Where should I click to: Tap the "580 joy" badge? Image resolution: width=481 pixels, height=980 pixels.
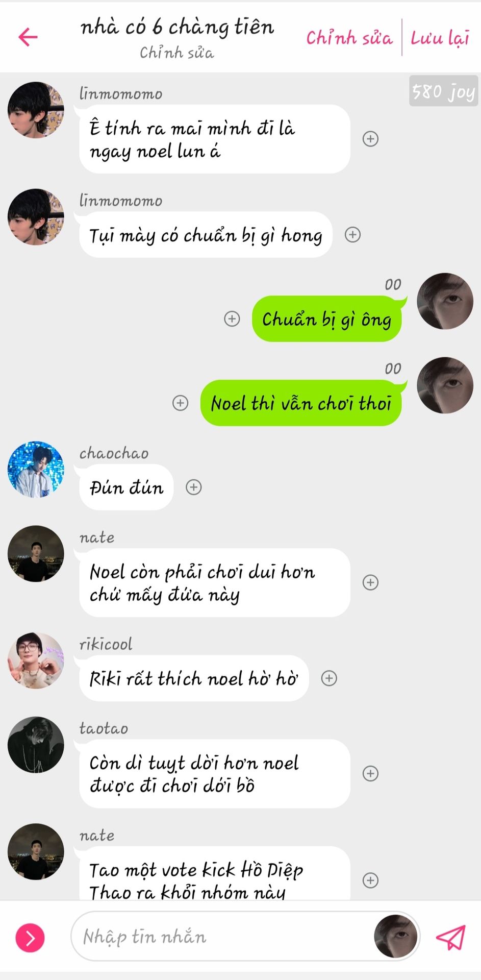pos(444,91)
